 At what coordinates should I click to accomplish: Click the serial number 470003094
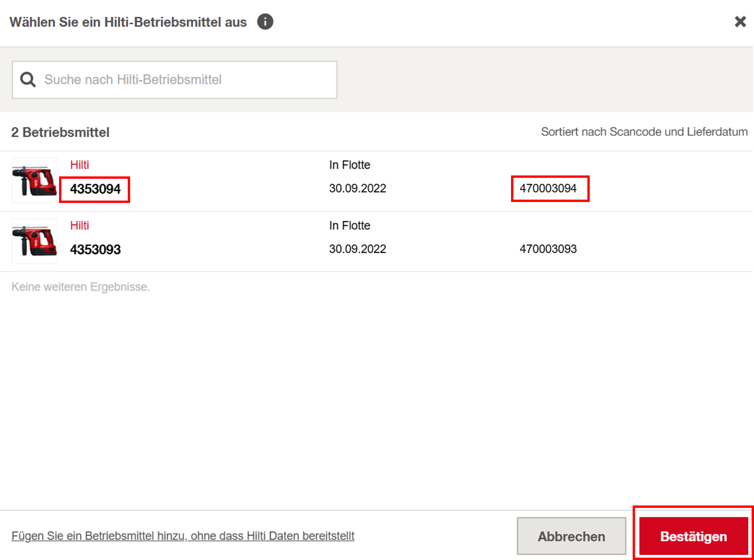coord(548,188)
